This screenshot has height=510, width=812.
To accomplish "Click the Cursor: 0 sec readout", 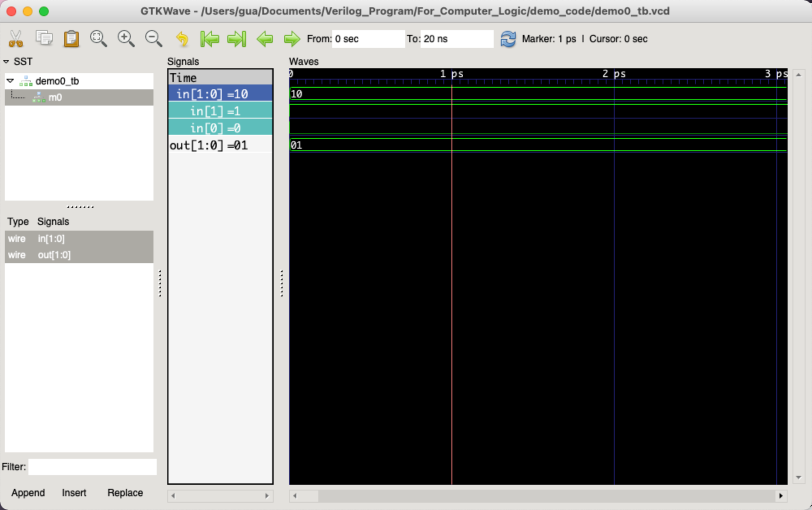I will pyautogui.click(x=618, y=39).
